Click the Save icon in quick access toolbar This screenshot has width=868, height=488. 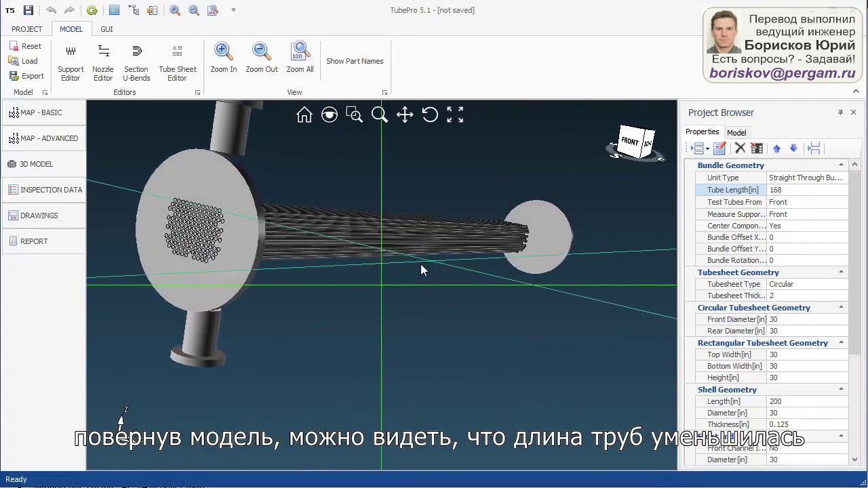(x=28, y=10)
